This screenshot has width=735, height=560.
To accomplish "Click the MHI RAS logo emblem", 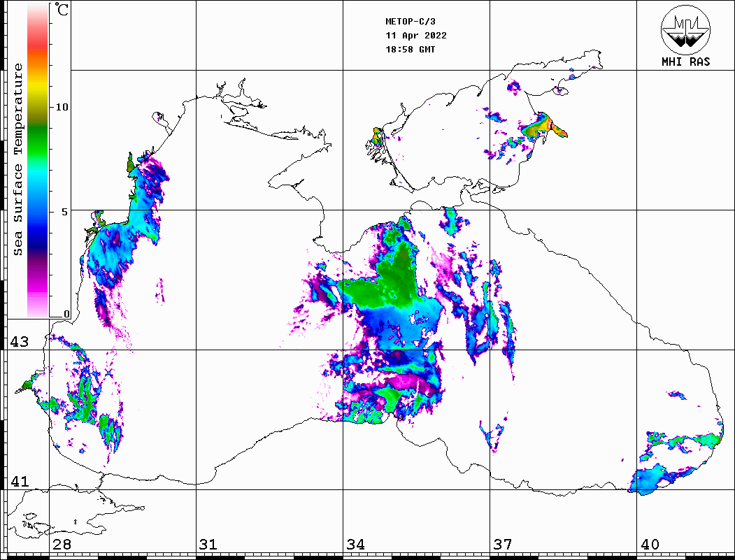I will 685,29.
